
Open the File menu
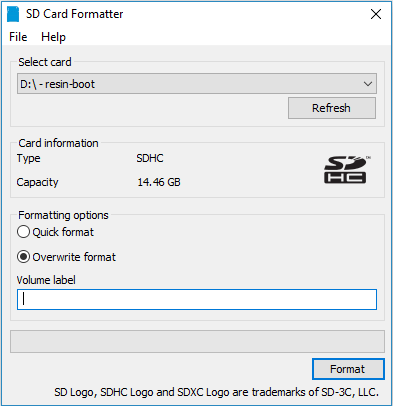pos(18,37)
